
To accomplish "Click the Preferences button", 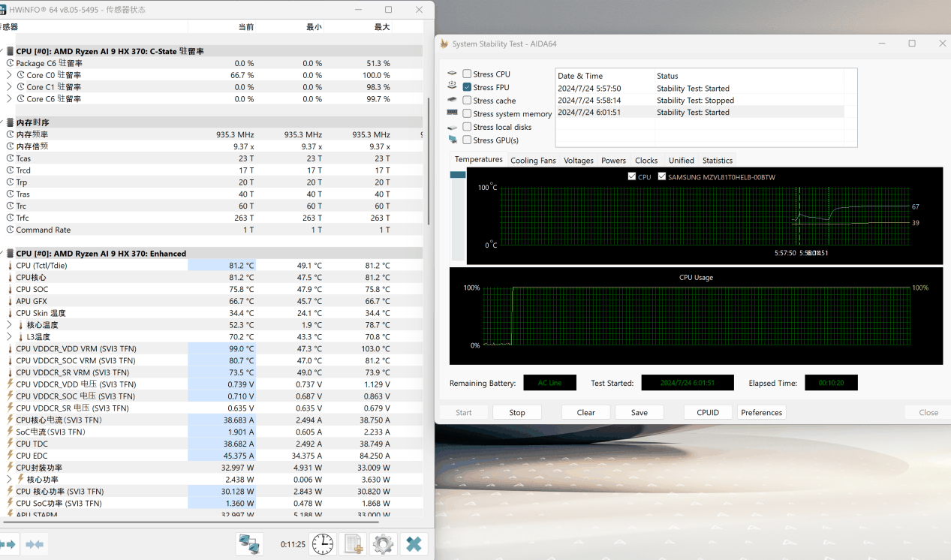I will coord(761,412).
